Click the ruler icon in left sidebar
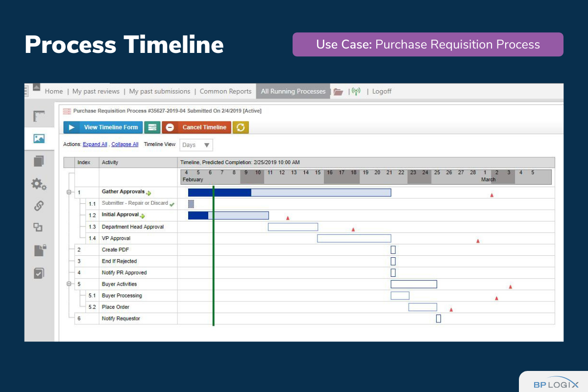The width and height of the screenshot is (588, 392). pos(39,116)
